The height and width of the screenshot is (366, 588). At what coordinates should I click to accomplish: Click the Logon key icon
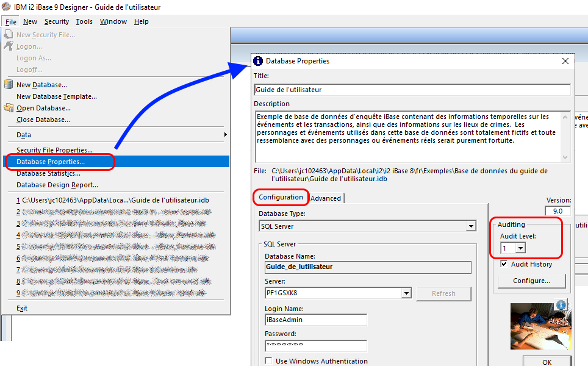[x=8, y=46]
